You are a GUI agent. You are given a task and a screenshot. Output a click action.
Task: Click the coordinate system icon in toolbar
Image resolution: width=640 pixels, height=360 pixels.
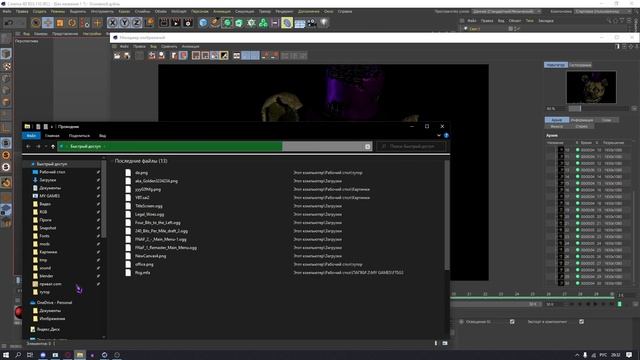pos(149,23)
